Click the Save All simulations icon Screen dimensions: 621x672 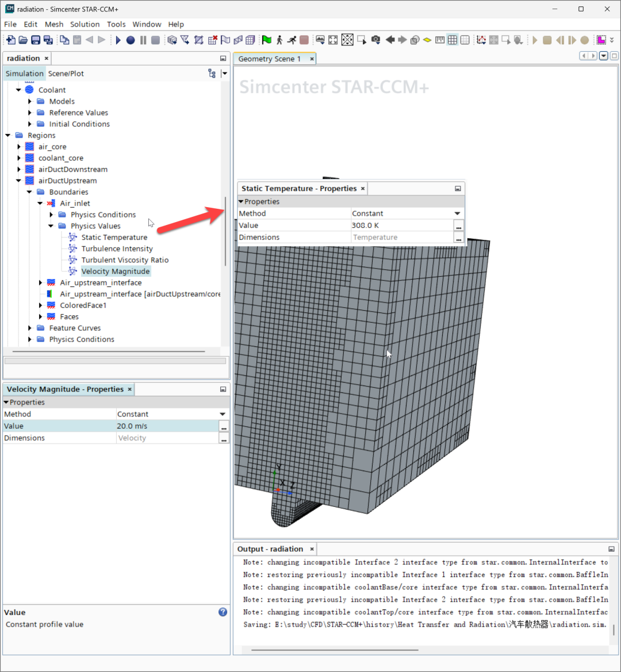pos(48,40)
